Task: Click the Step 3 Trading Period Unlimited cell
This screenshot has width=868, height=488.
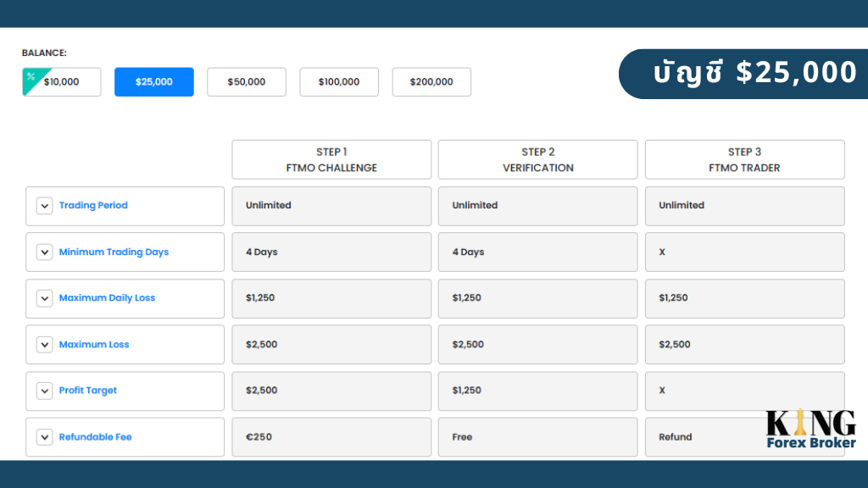Action: point(744,206)
